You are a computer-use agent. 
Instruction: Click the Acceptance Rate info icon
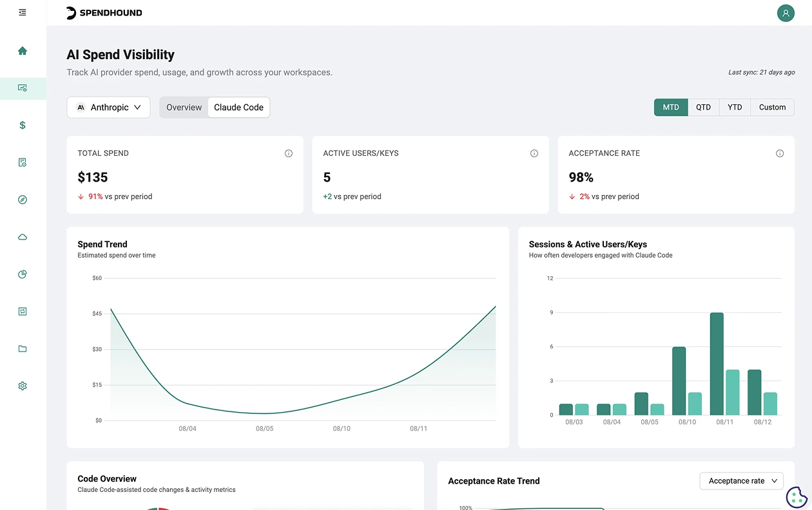780,153
